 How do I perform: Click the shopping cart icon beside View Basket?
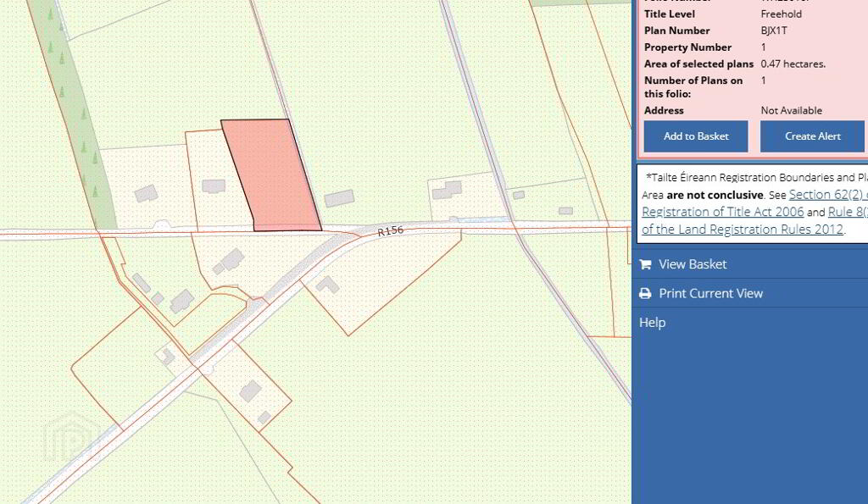click(x=645, y=264)
